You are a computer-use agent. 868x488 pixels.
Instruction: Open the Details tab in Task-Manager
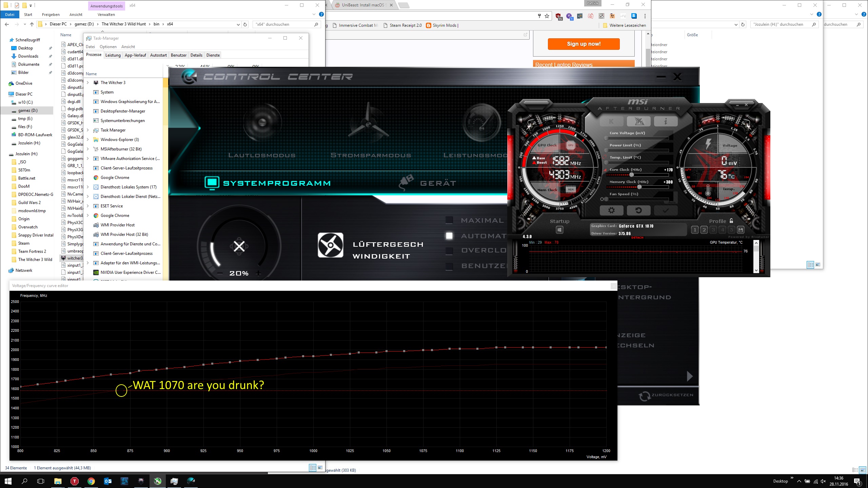coord(196,55)
